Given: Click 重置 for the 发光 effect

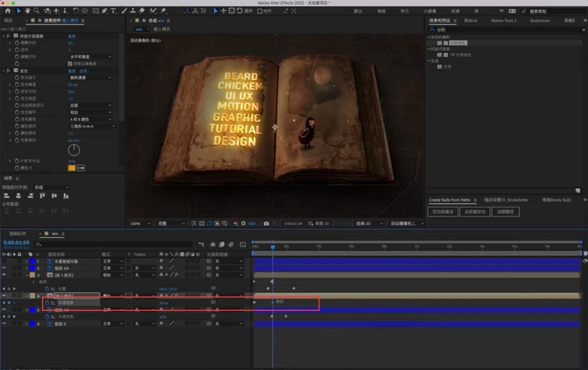Looking at the screenshot, I should [x=72, y=71].
